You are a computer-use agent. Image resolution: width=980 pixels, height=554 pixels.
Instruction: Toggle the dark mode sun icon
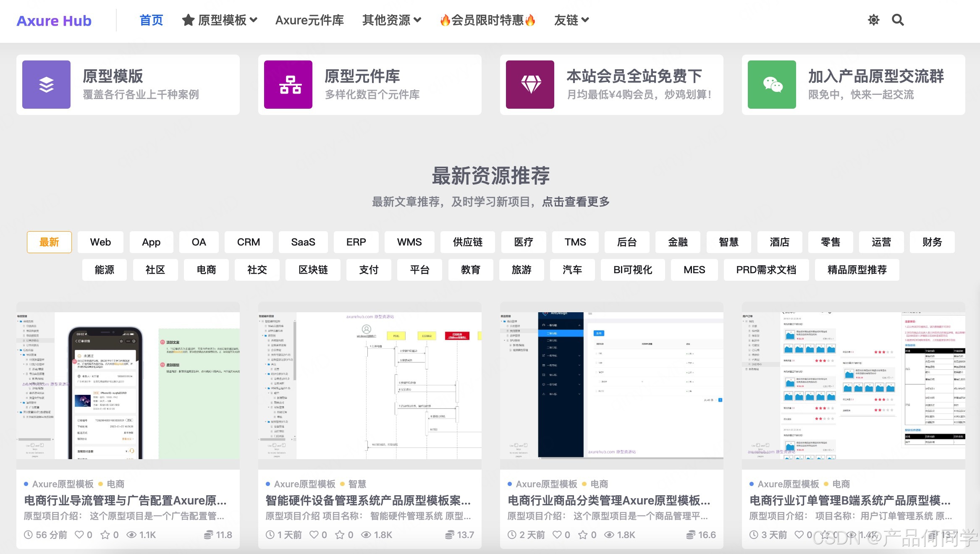click(873, 20)
